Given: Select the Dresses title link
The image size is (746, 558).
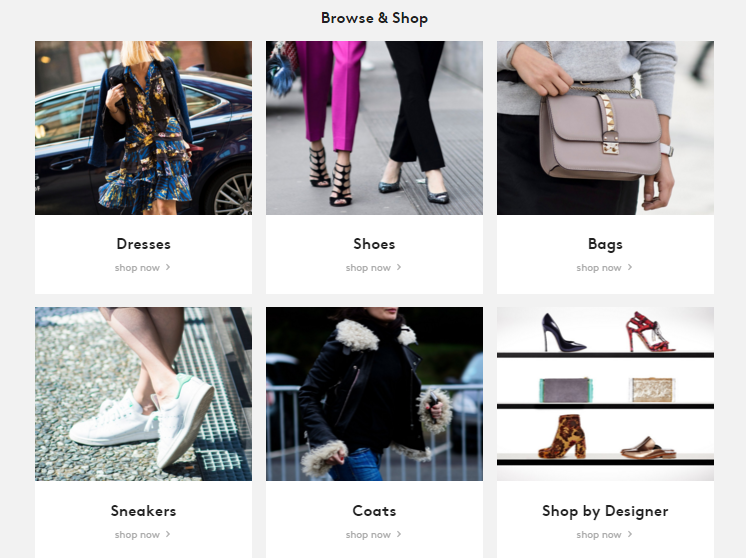Looking at the screenshot, I should point(143,244).
